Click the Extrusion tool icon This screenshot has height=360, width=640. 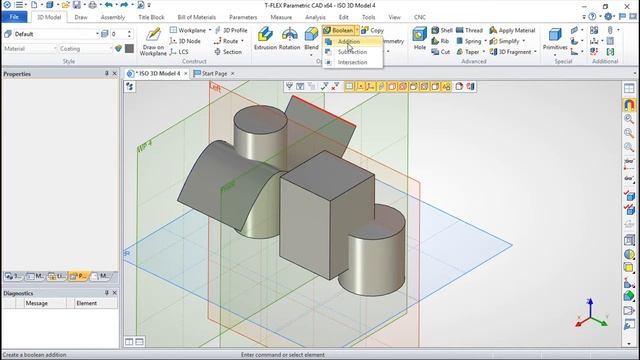click(x=265, y=35)
